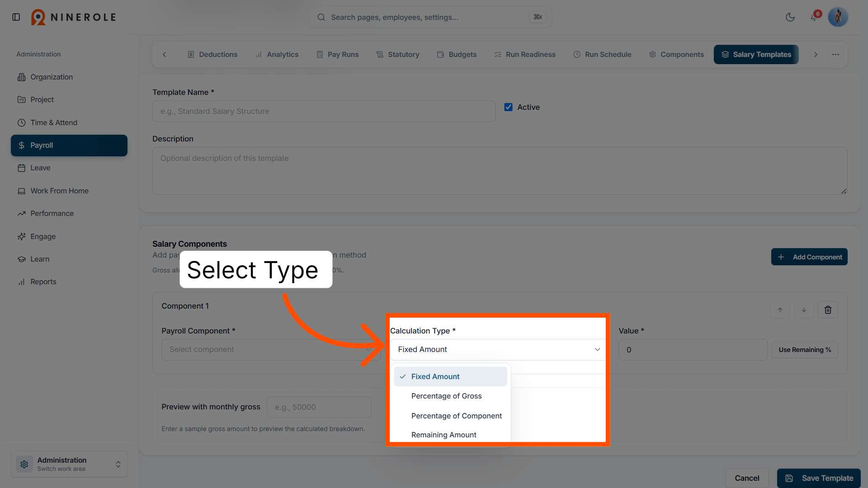Switch to the Analytics tab

tap(277, 55)
